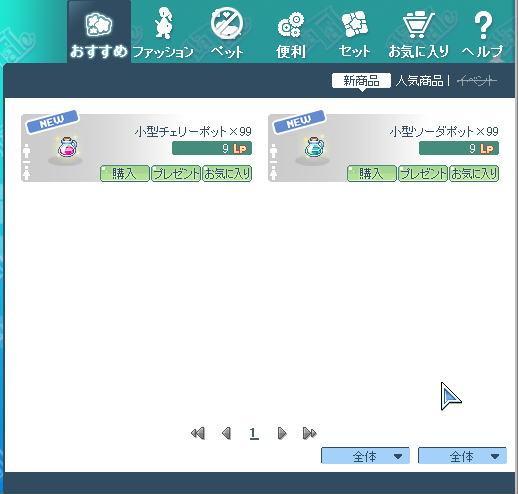Viewport: 518px width, 494px height.
Task: Add soda pot to お気に入り favorites
Action: click(474, 174)
